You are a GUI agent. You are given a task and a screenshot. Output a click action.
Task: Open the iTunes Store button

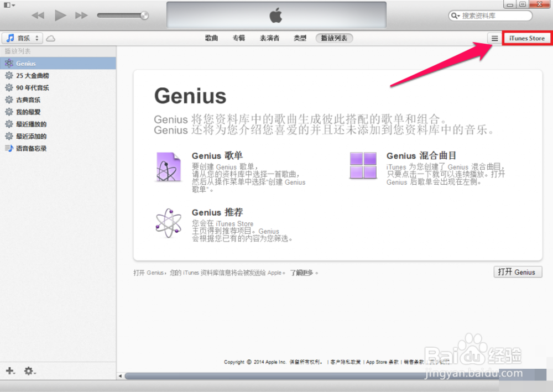526,38
